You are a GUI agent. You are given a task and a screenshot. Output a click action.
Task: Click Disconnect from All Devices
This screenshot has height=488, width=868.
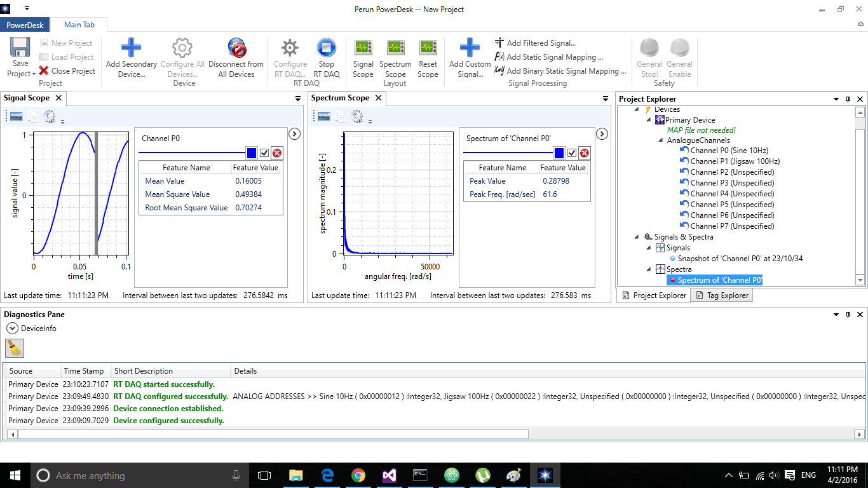[x=236, y=48]
